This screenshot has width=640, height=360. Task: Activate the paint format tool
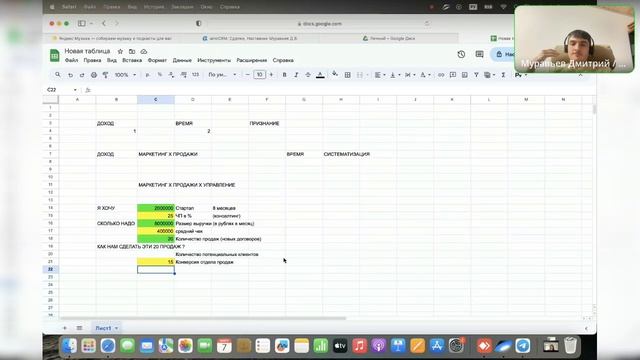(105, 75)
